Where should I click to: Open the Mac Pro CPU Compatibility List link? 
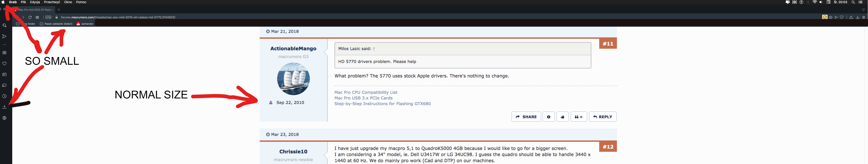[366, 92]
